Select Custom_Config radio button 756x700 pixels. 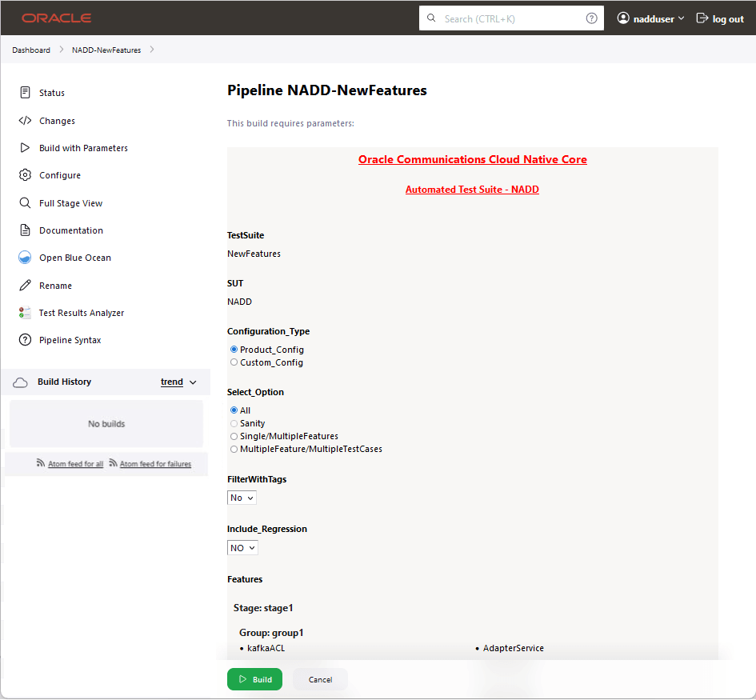click(x=234, y=362)
